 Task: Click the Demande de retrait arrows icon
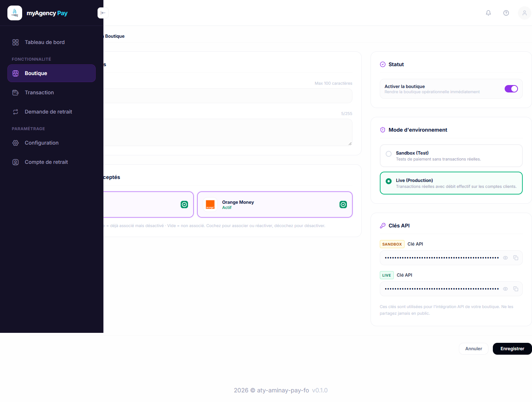[x=16, y=112]
